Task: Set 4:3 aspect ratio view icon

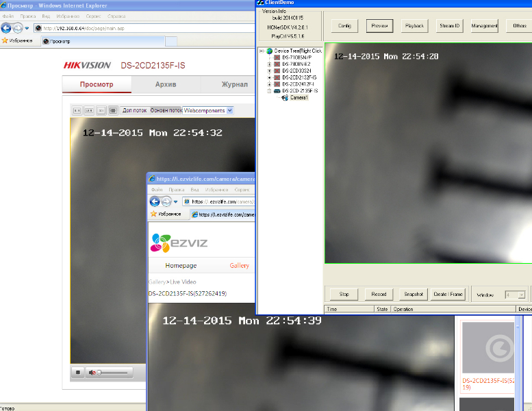Action: point(77,111)
